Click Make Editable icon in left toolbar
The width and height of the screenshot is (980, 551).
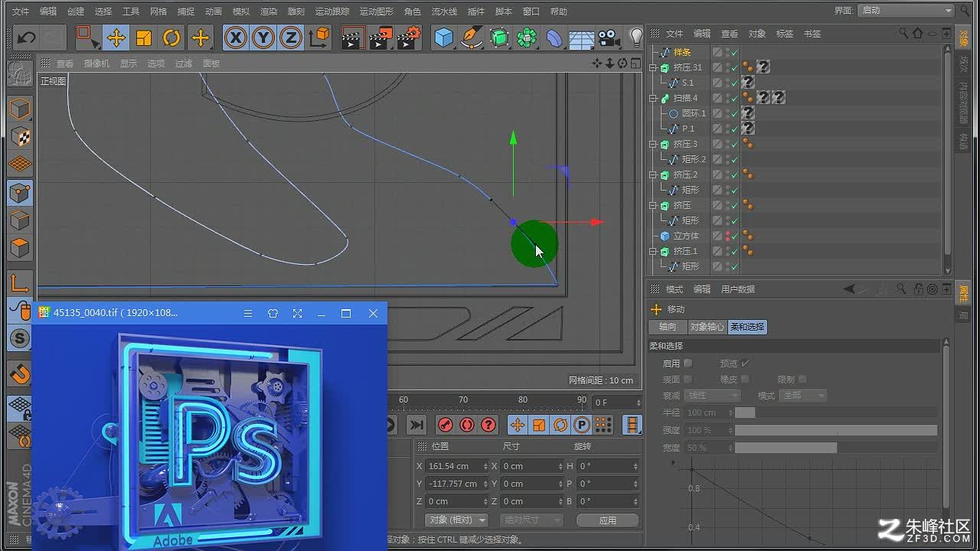(x=20, y=73)
